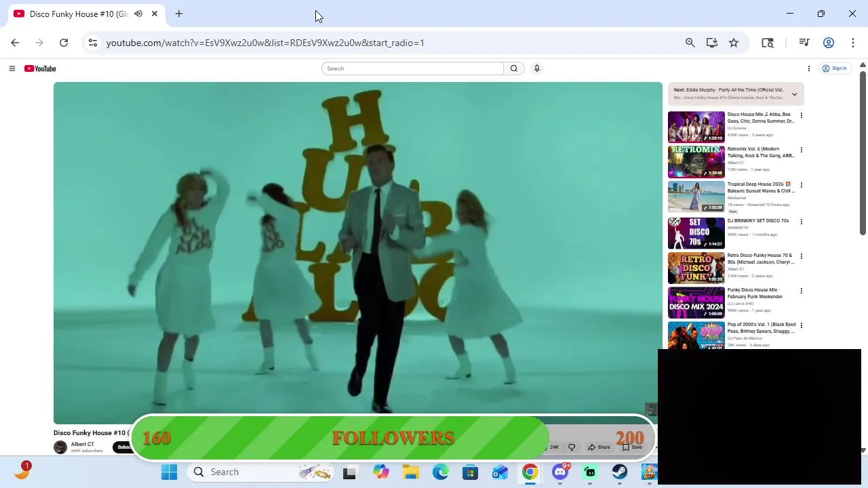Open options for Retro Disco-Funky House video

(802, 256)
